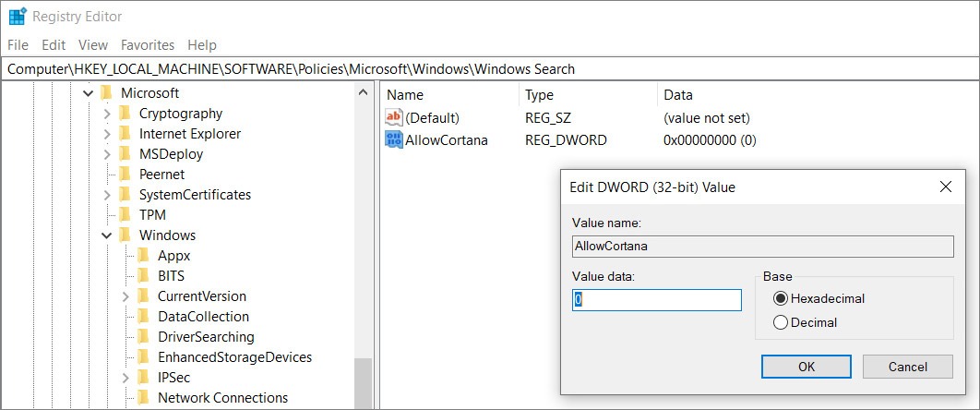Expand the Cryptography key

pos(107,114)
